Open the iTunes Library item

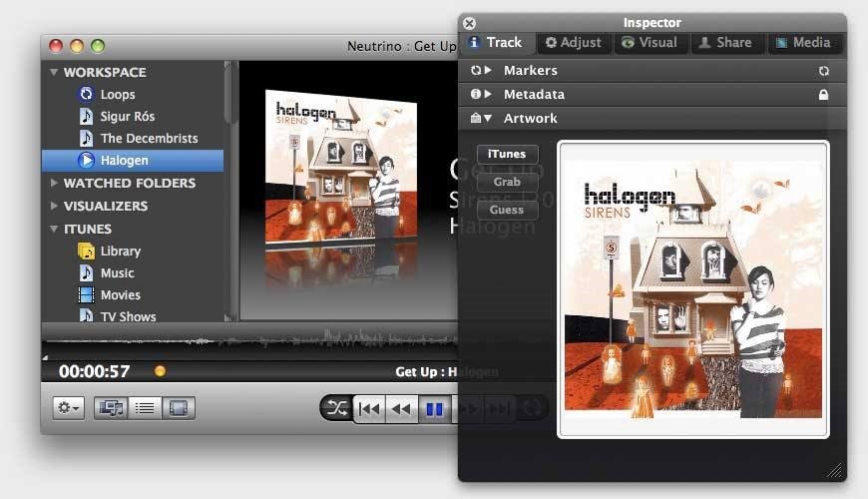(x=120, y=251)
